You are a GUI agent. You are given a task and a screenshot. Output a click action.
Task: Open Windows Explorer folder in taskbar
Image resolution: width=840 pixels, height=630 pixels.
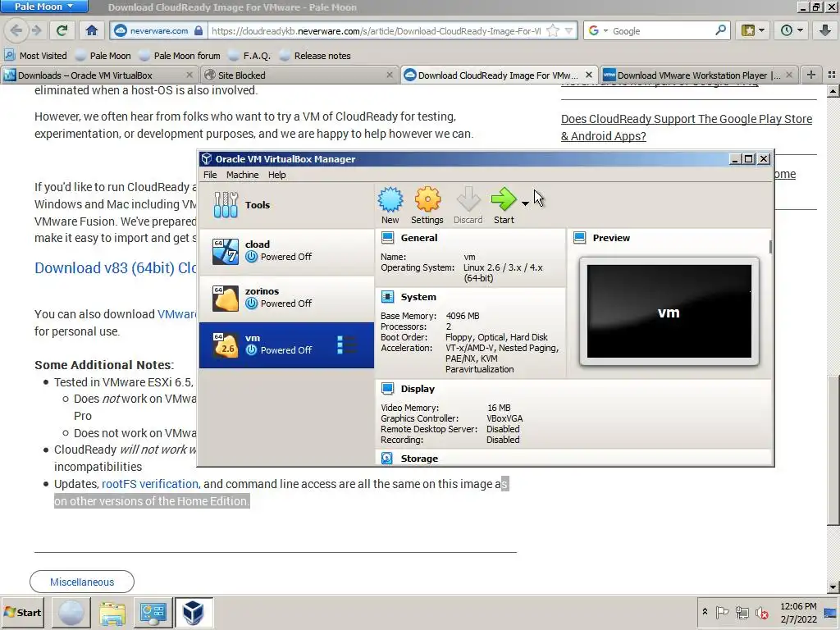[112, 613]
